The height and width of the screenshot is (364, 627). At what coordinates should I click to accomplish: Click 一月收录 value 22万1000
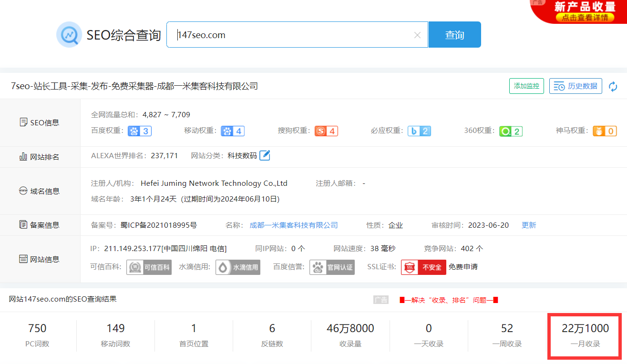pos(585,328)
